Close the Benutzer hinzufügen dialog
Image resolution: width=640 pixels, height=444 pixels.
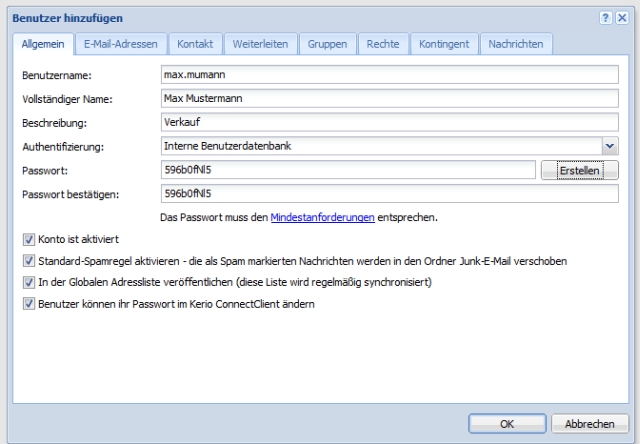[x=622, y=20]
